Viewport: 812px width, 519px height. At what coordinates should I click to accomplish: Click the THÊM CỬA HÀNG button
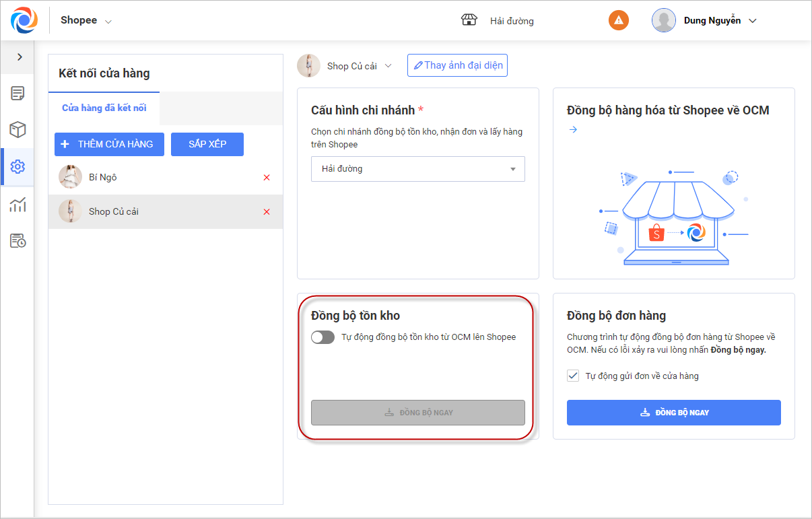(x=109, y=144)
